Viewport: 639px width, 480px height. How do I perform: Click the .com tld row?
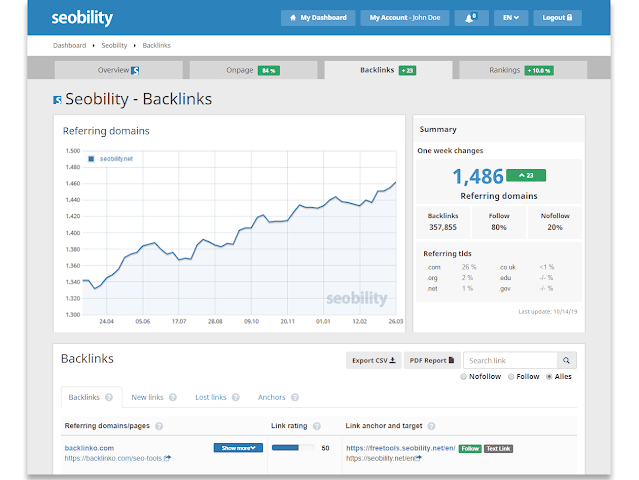pyautogui.click(x=452, y=267)
